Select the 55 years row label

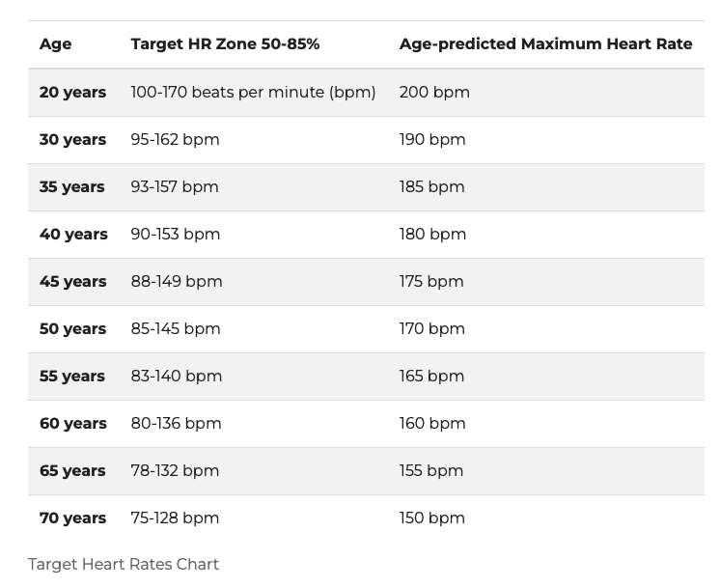[x=72, y=377]
